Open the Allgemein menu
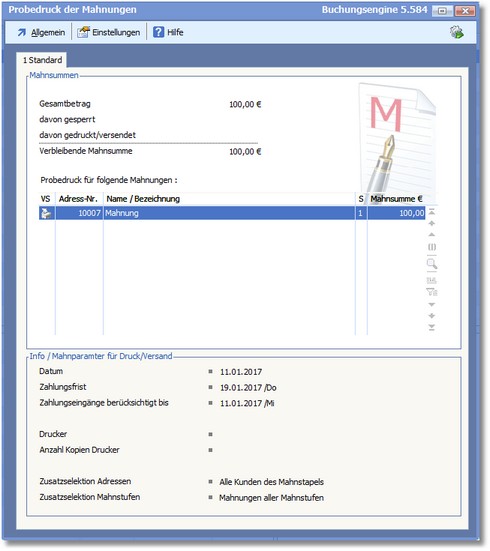This screenshot has height=551, width=490. point(41,33)
